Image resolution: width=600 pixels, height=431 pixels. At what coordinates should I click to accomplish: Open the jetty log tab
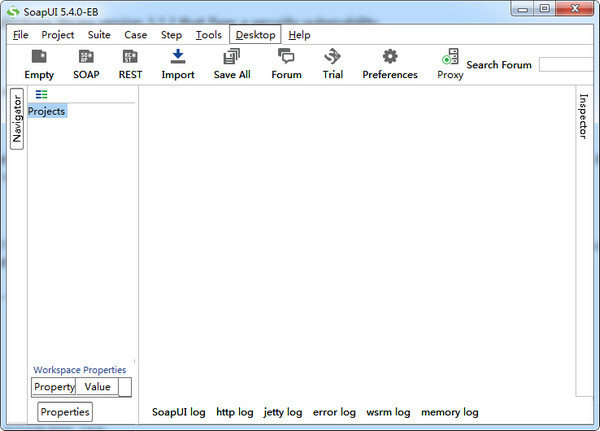click(x=283, y=412)
